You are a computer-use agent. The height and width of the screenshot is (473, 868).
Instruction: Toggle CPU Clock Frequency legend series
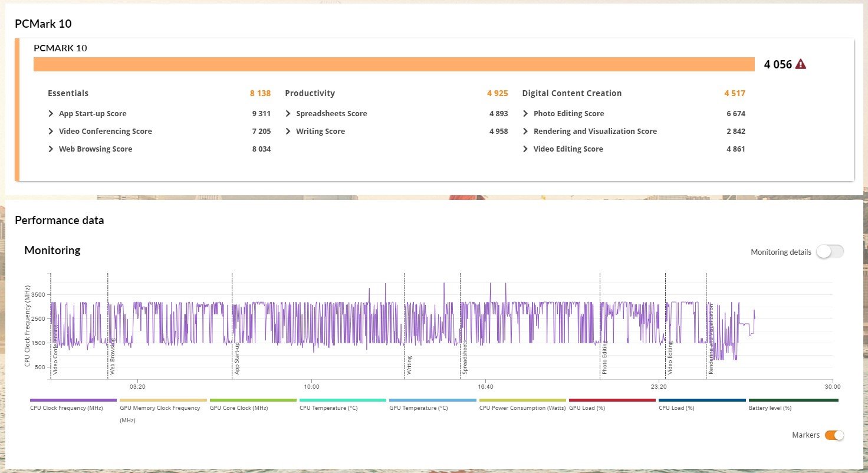73,405
